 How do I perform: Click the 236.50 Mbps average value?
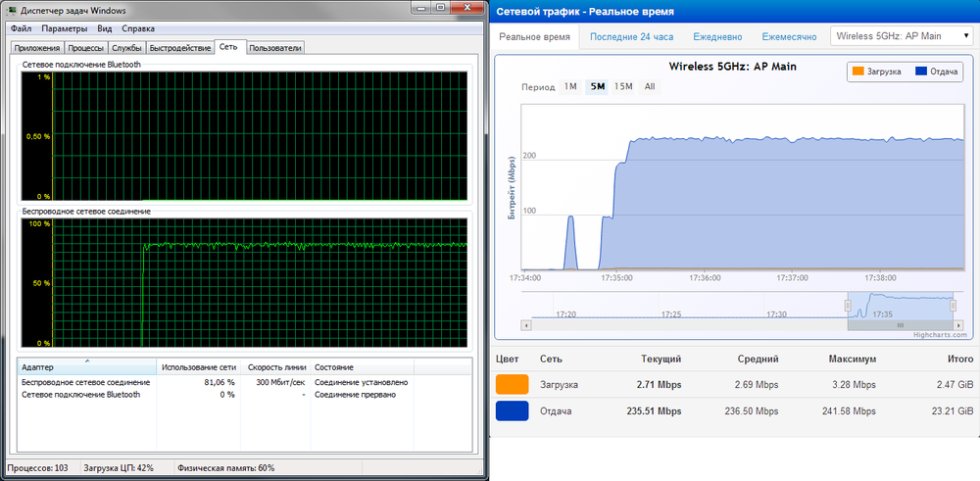[x=751, y=411]
